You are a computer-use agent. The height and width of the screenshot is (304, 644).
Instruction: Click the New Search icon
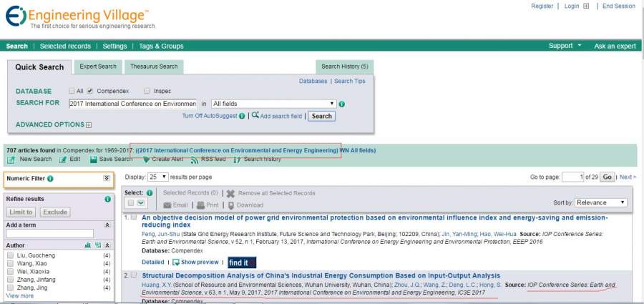click(x=11, y=160)
